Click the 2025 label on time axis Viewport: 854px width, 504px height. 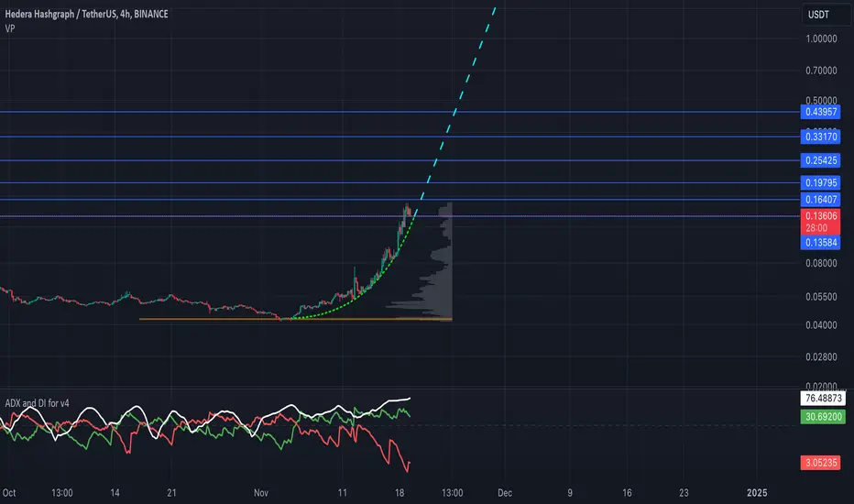(757, 493)
